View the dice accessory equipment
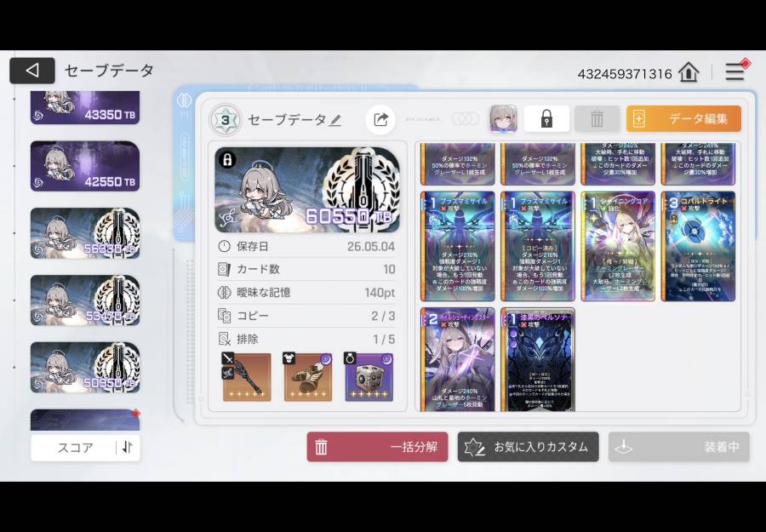Viewport: 766px width, 532px height. coord(369,376)
